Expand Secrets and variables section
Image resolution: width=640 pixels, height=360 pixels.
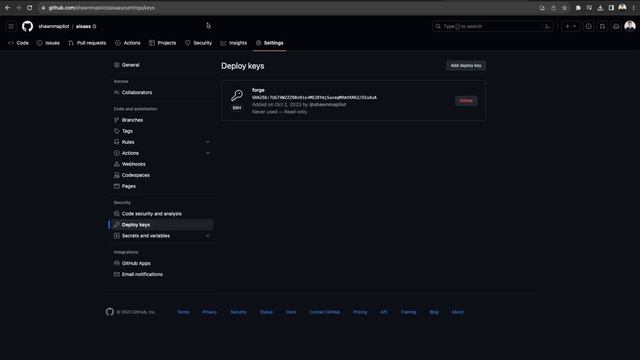pyautogui.click(x=207, y=236)
